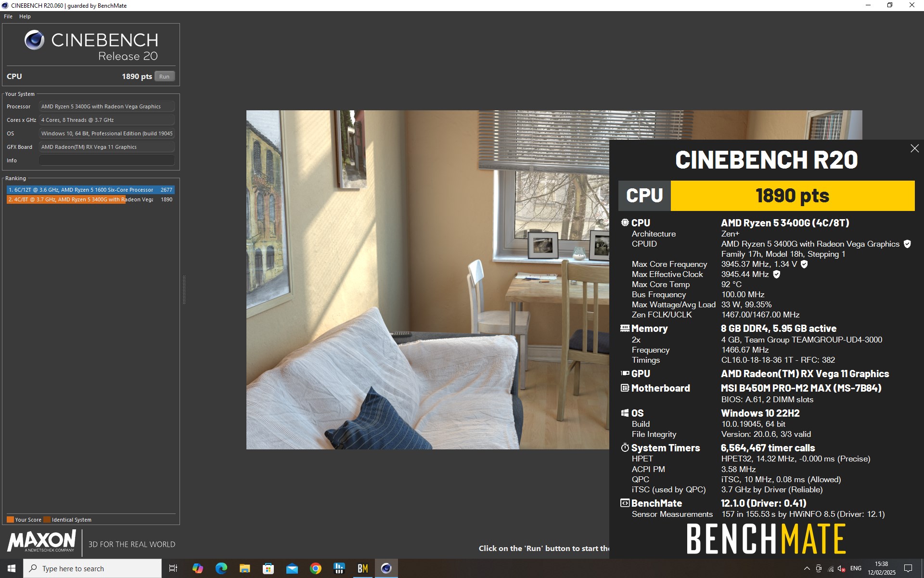Launch Google Chrome from the taskbar
This screenshot has height=578, width=924.
point(316,568)
